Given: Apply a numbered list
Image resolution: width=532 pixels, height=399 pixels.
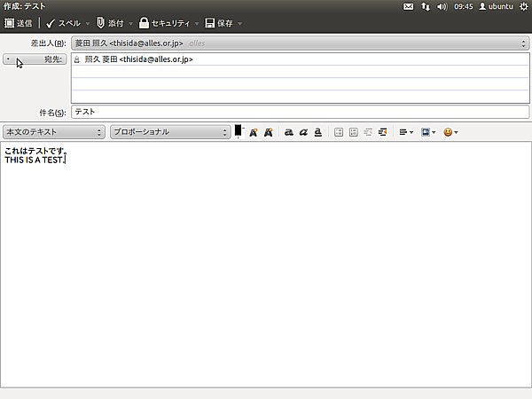Looking at the screenshot, I should click(354, 132).
